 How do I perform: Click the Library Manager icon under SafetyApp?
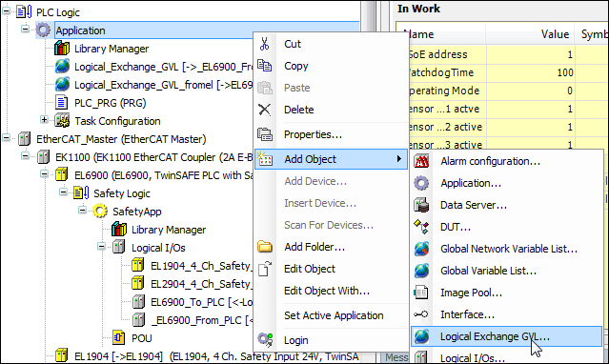click(x=119, y=230)
